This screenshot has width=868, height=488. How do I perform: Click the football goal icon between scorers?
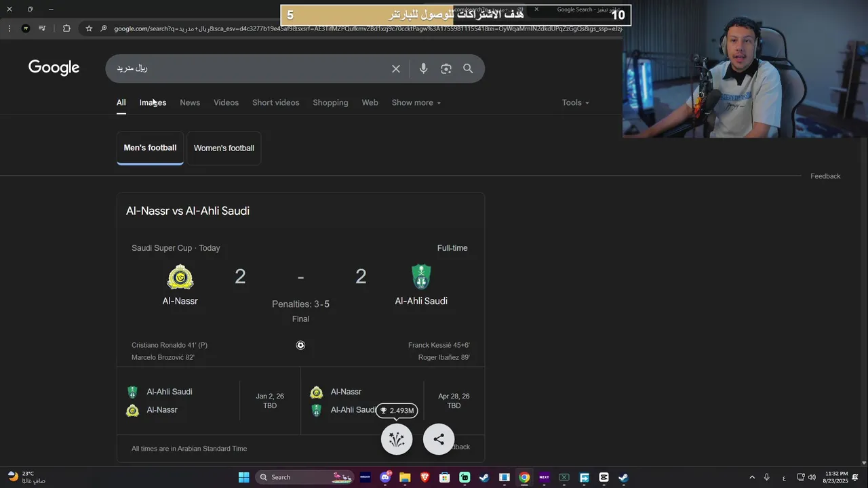pyautogui.click(x=300, y=345)
